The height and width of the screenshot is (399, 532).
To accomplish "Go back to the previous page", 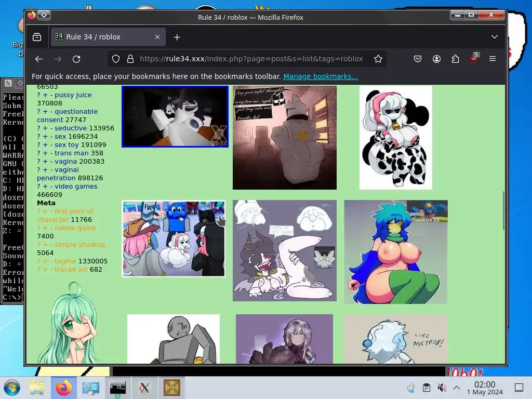I will (38, 59).
